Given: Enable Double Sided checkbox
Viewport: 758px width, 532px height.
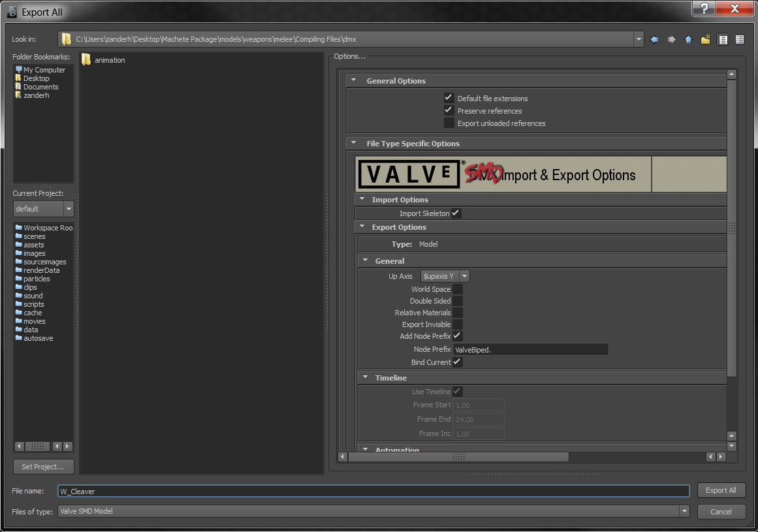Looking at the screenshot, I should coord(457,300).
